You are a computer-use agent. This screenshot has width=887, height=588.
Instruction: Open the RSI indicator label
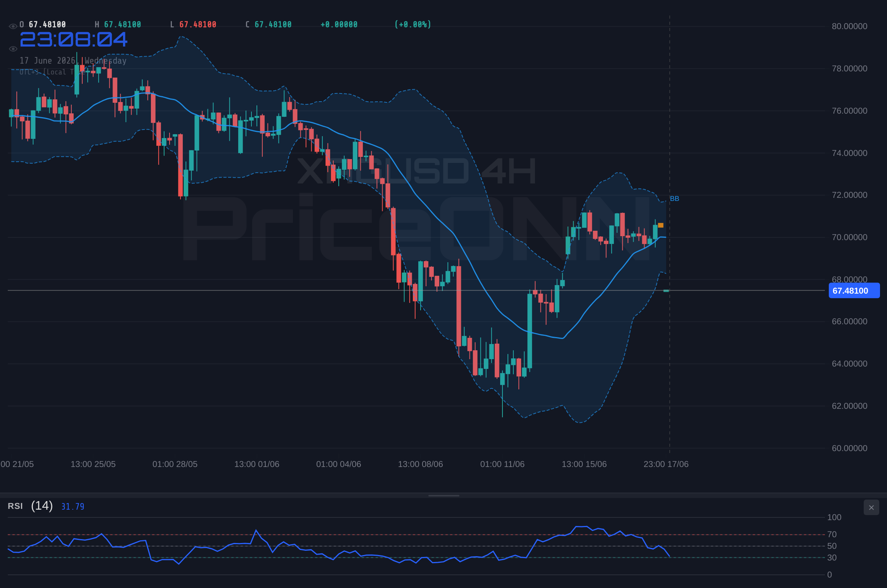coord(15,506)
